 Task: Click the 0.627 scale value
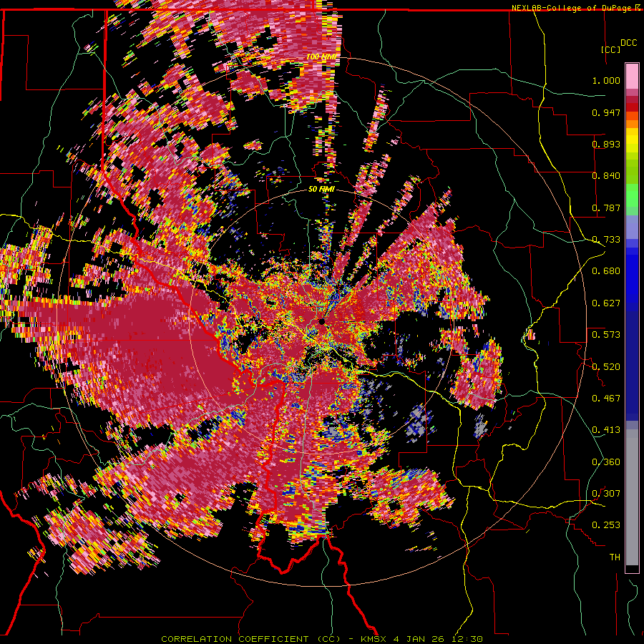606,303
